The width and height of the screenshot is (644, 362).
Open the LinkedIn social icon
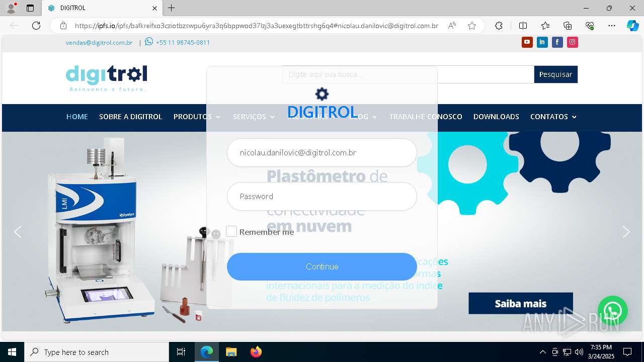coord(542,42)
